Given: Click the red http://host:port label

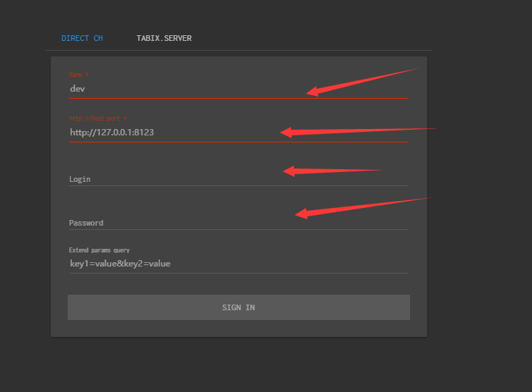Looking at the screenshot, I should (98, 118).
